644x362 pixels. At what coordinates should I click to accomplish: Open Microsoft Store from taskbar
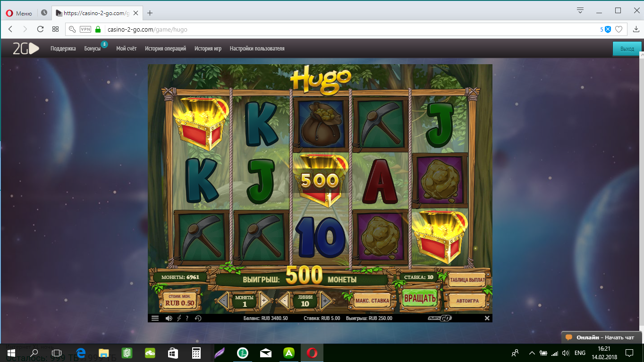pyautogui.click(x=173, y=353)
